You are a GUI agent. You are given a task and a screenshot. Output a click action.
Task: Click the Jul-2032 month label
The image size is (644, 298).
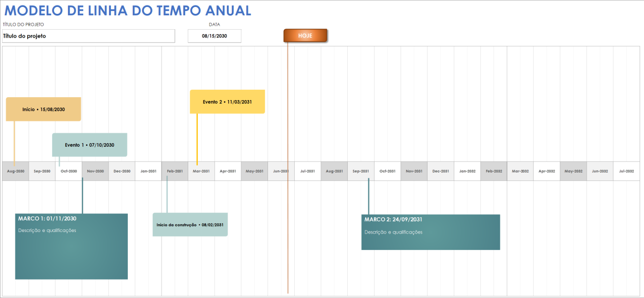(x=626, y=171)
